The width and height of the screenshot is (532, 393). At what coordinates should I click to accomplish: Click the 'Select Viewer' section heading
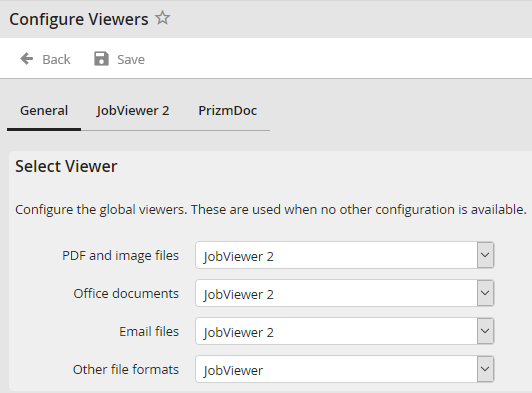[66, 166]
